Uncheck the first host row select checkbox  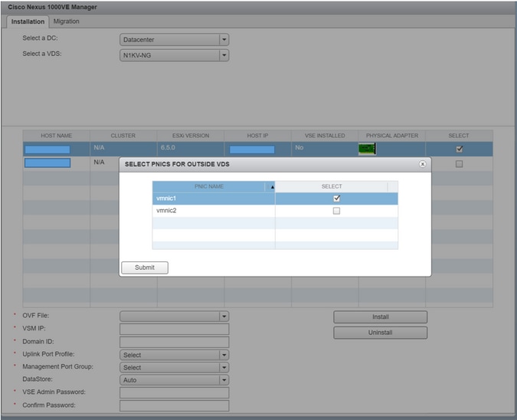[459, 149]
